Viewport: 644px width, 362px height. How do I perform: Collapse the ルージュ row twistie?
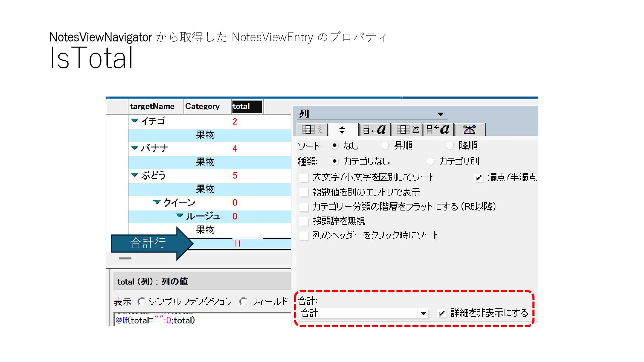180,216
